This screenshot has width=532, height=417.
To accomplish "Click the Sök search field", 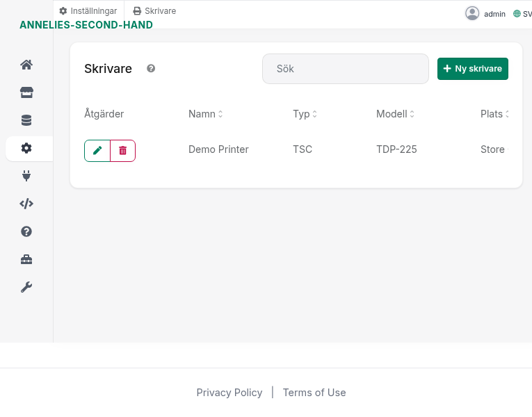I will tap(345, 69).
